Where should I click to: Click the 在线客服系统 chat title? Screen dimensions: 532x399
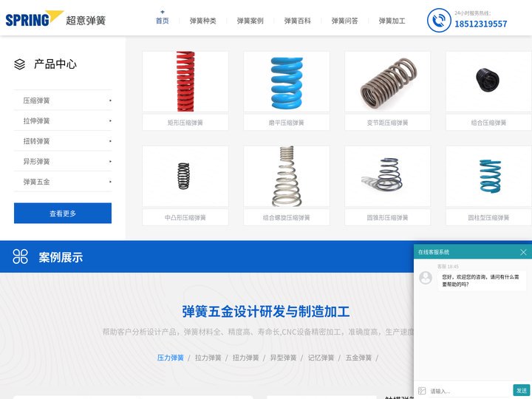tap(434, 252)
